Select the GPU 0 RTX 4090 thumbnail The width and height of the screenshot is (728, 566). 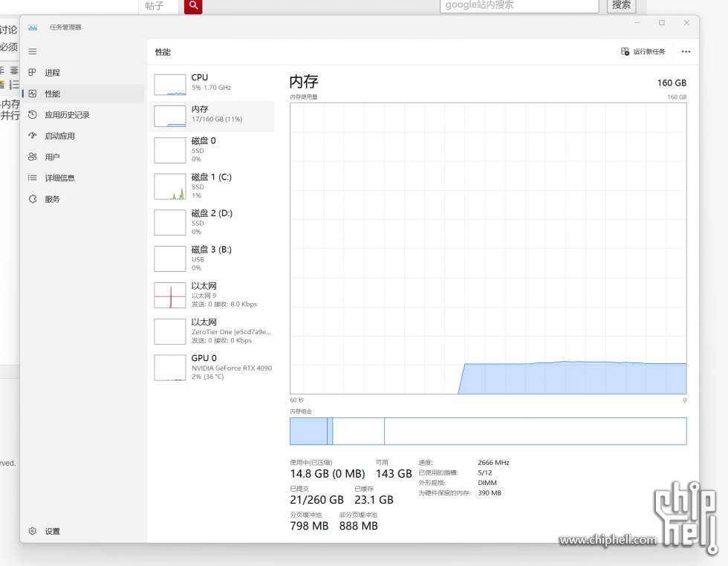(x=170, y=367)
